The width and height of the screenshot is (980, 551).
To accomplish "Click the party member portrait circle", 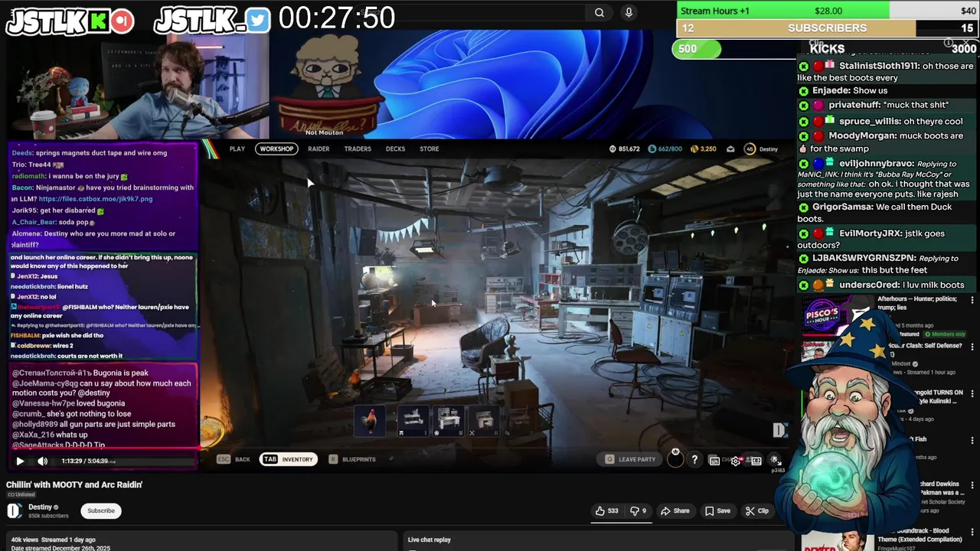I will click(x=675, y=458).
